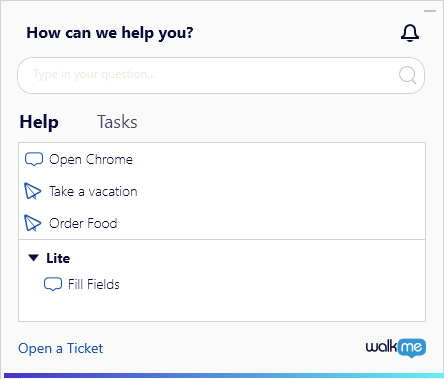Click the How can we help you heading
This screenshot has height=379, width=444.
tap(110, 33)
